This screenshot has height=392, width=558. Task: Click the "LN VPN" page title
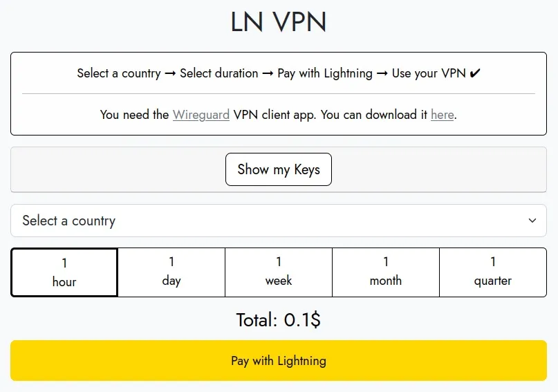(279, 23)
